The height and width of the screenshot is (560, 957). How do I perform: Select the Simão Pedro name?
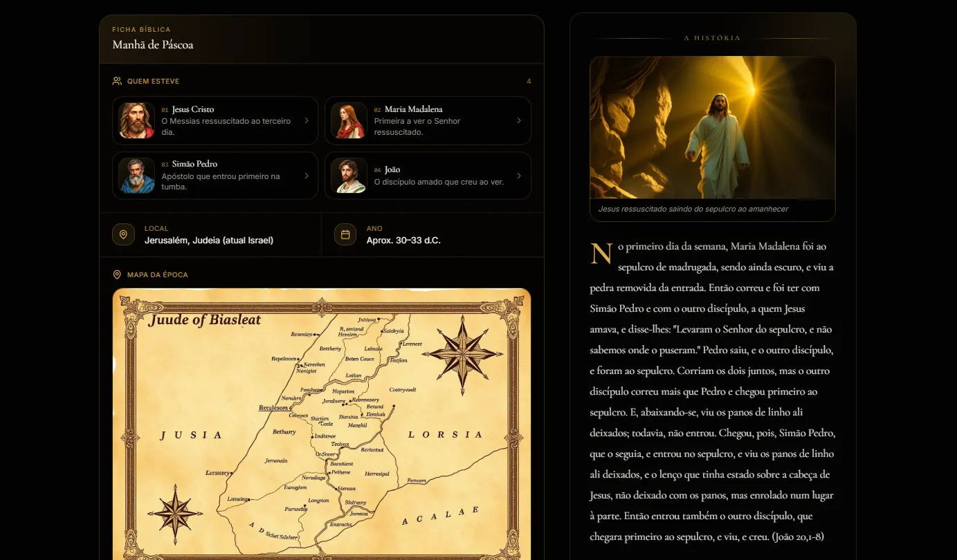click(x=194, y=164)
